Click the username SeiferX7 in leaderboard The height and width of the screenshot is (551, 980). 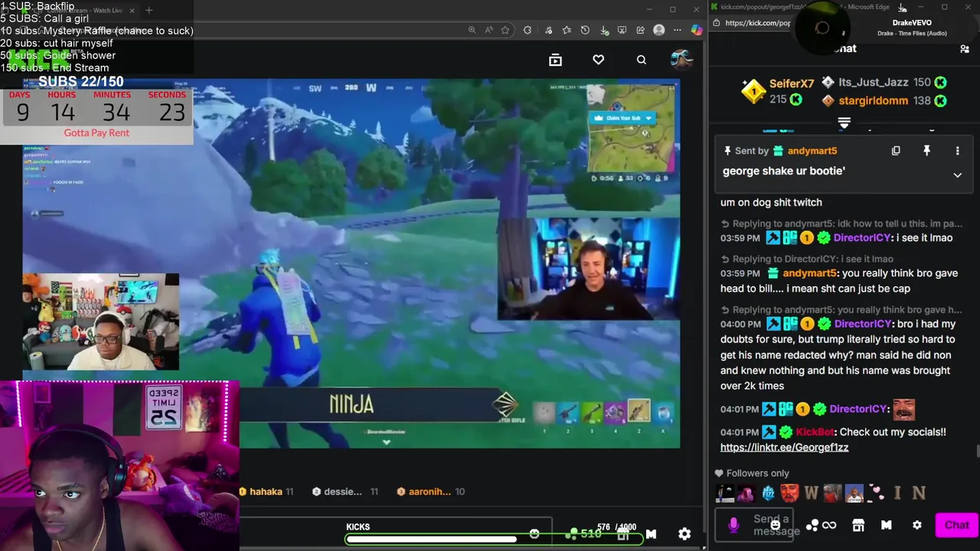[792, 83]
